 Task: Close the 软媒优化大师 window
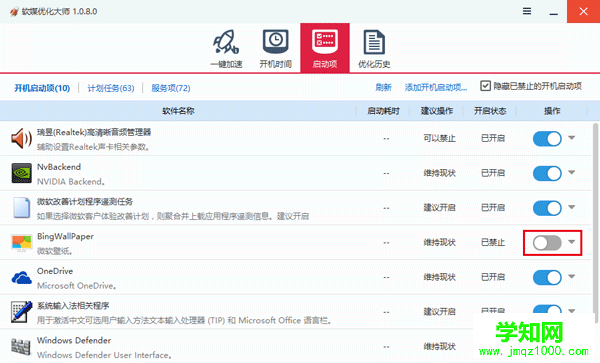583,11
